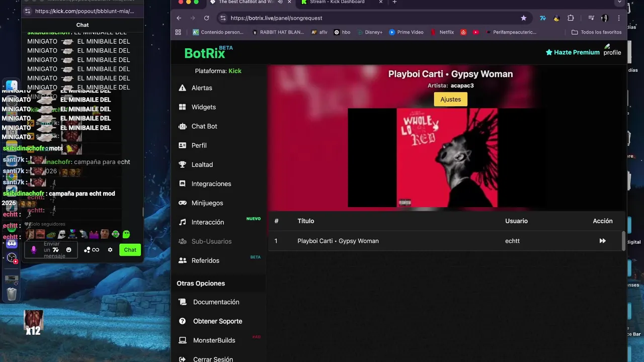Open Finder from the Dock

pos(12,86)
